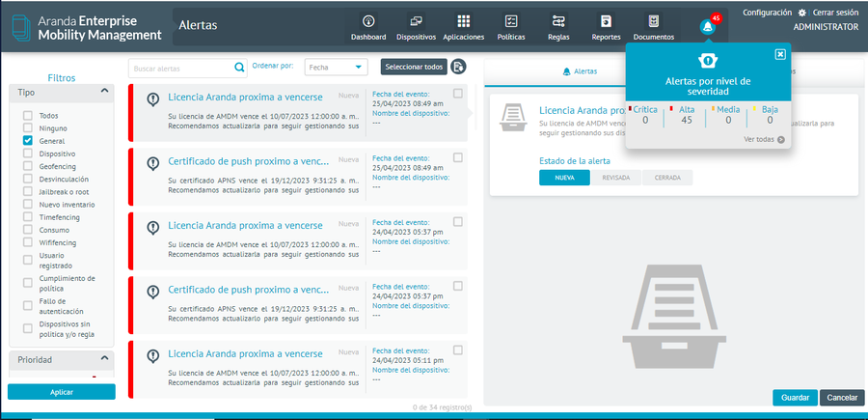868x420 pixels.
Task: Check the Usuario registrado checkbox
Action: (27, 260)
